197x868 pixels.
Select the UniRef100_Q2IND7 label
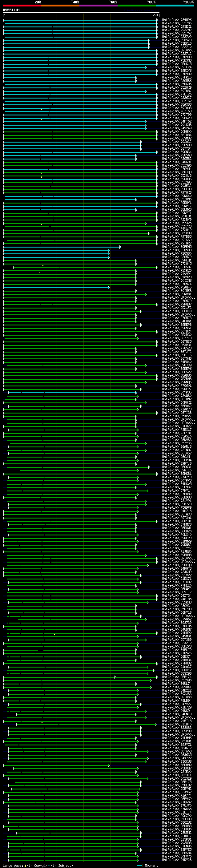176,450
